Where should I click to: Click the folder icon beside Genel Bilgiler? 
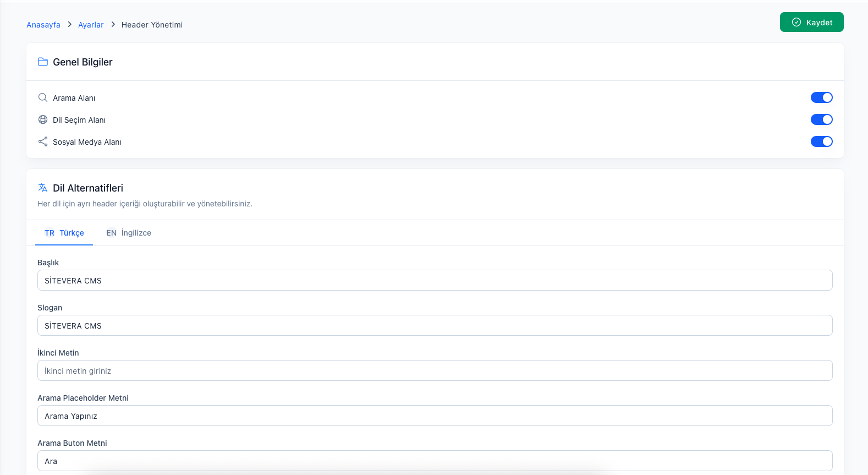tap(43, 62)
